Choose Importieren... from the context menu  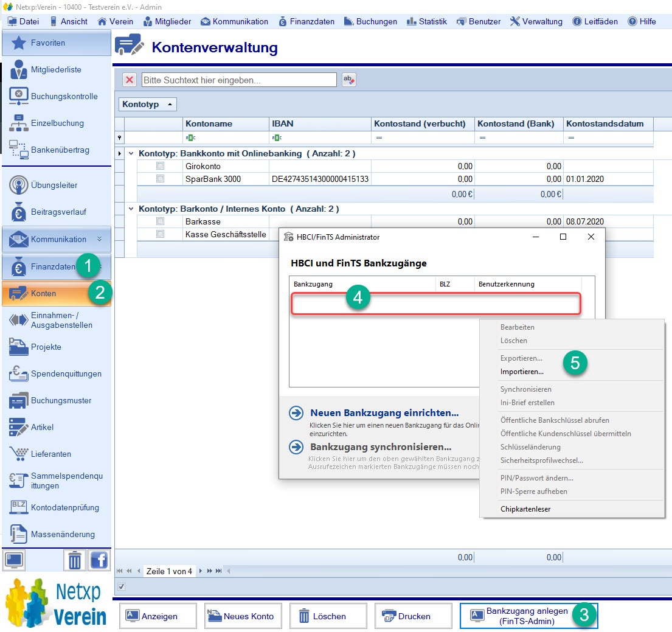tap(522, 372)
